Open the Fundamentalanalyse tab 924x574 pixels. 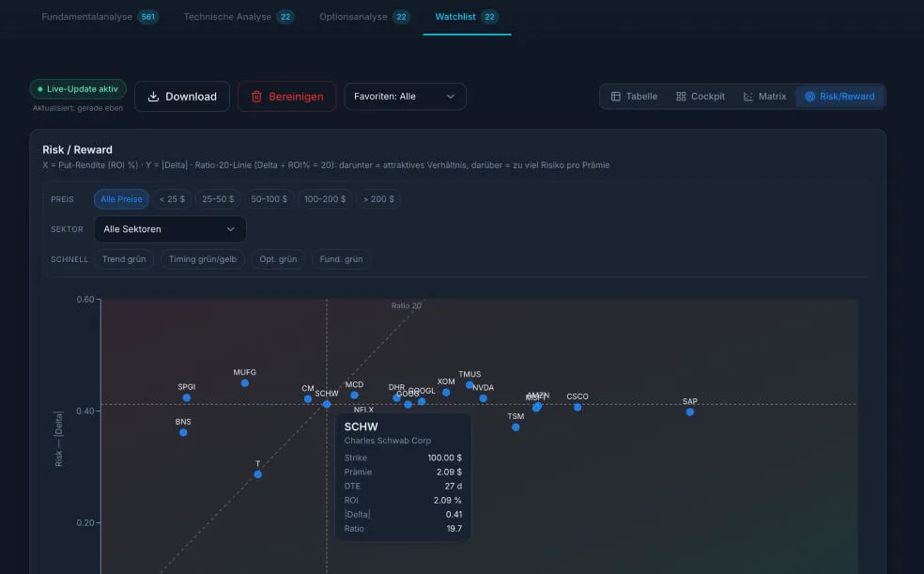pyautogui.click(x=100, y=17)
